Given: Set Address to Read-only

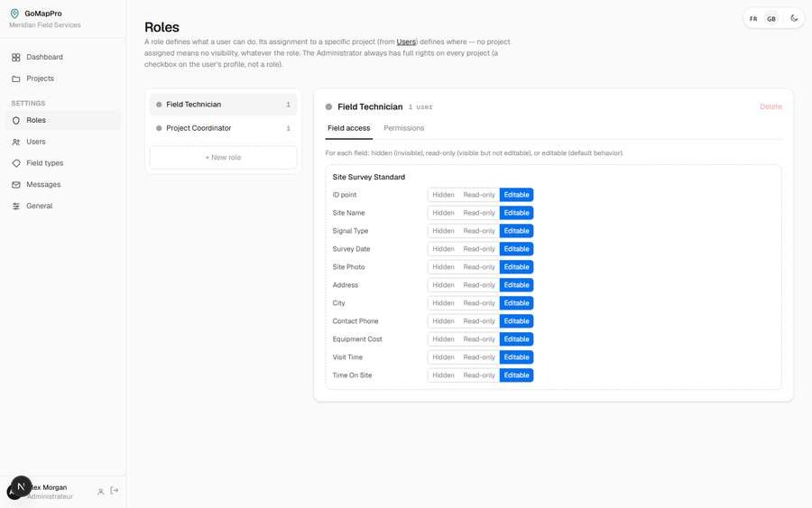Looking at the screenshot, I should (479, 285).
